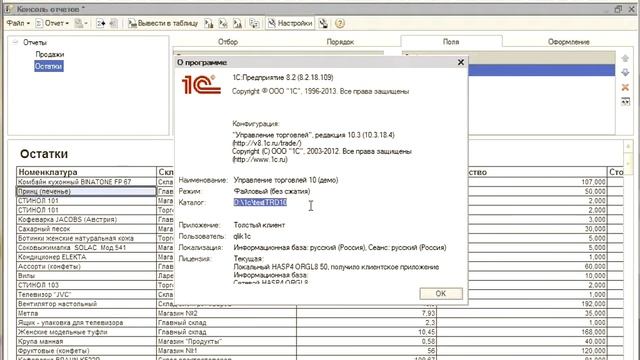Click the move down arrow in Поля panel

(x=625, y=73)
